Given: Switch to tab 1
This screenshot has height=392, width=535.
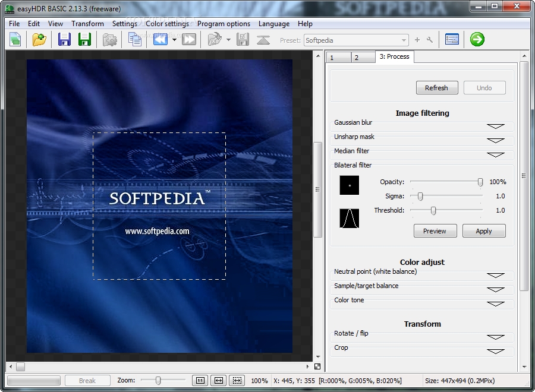Looking at the screenshot, I should pyautogui.click(x=338, y=57).
